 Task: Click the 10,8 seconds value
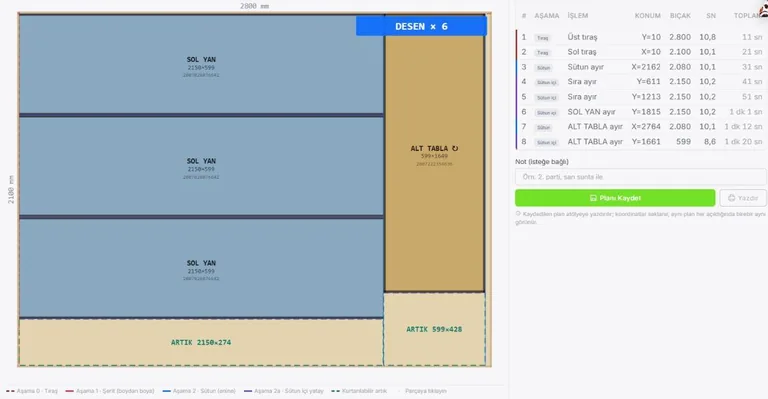(707, 37)
